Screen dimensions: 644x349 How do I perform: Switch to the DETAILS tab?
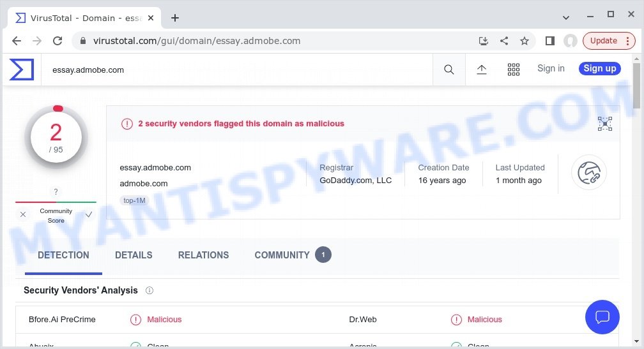coord(134,255)
